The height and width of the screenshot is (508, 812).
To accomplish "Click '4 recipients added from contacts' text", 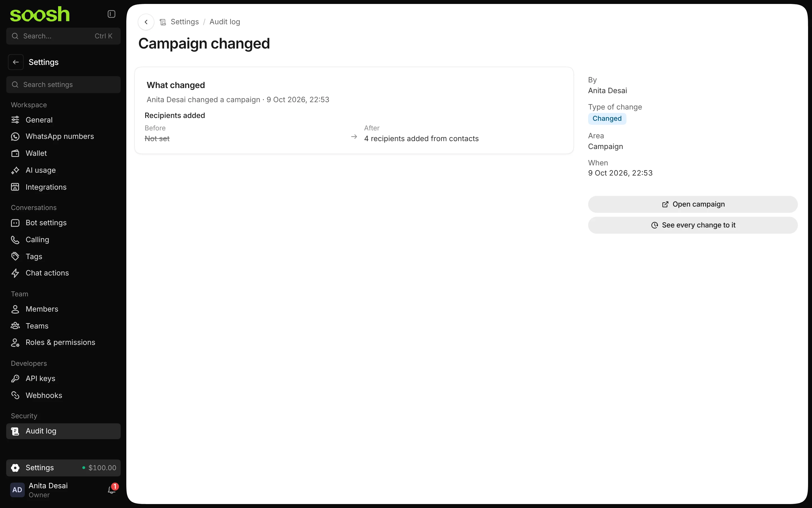I will click(421, 139).
